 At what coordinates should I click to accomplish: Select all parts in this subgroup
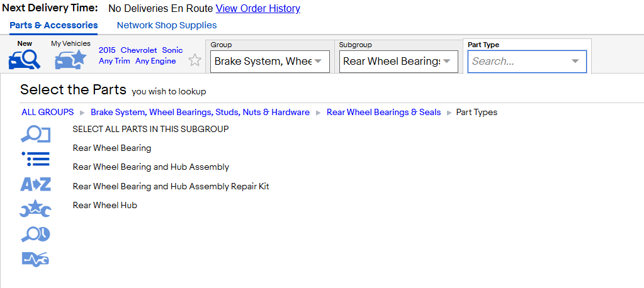(x=150, y=130)
